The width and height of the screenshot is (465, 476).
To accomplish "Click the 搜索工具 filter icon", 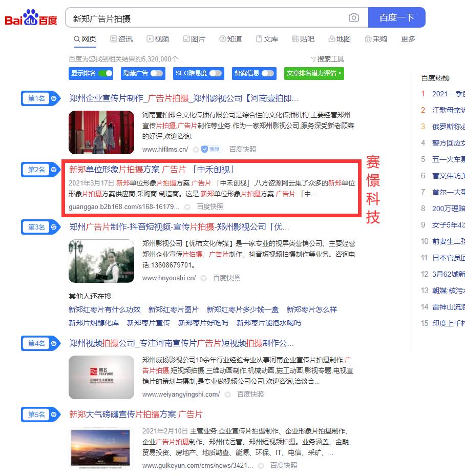I will 313,59.
